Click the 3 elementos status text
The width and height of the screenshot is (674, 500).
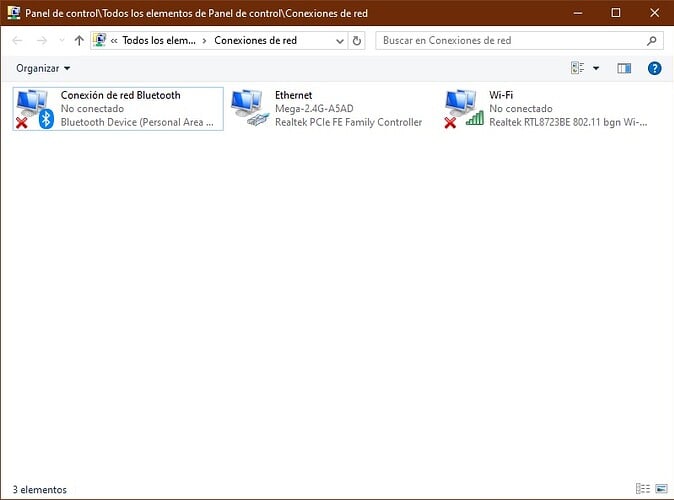(40, 489)
